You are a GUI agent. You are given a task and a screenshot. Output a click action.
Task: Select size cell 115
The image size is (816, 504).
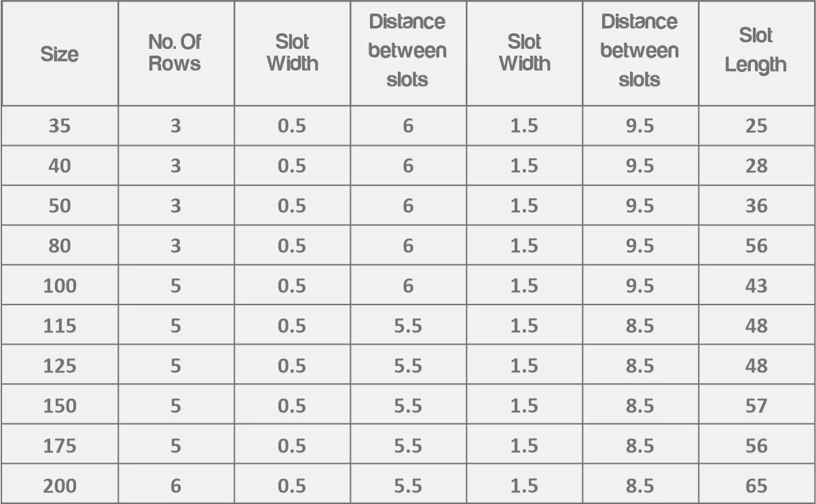click(60, 326)
